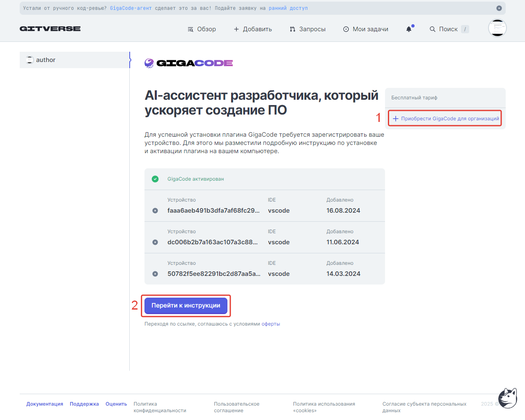Open Политика использования cookies link
This screenshot has height=420, width=525.
pyautogui.click(x=324, y=407)
